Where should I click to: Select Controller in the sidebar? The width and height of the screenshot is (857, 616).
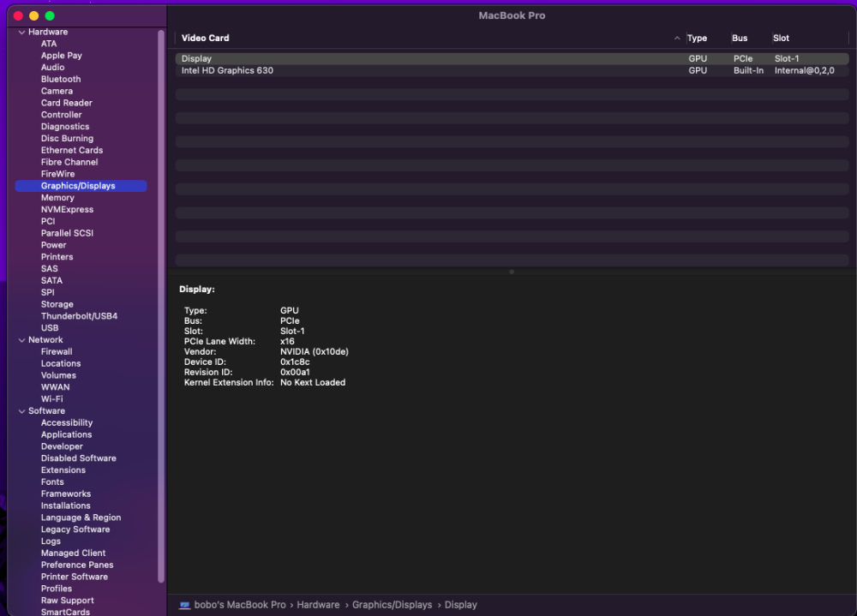coord(61,115)
